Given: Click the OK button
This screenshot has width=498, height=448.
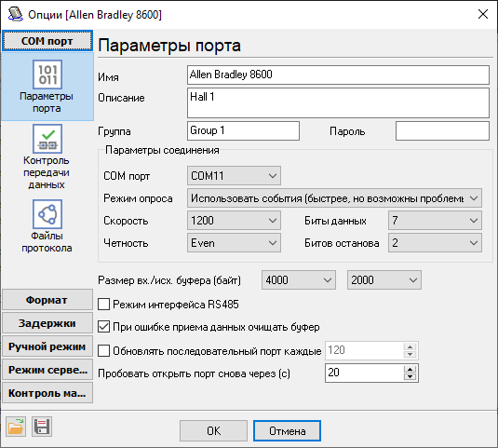Looking at the screenshot, I should pyautogui.click(x=213, y=431).
